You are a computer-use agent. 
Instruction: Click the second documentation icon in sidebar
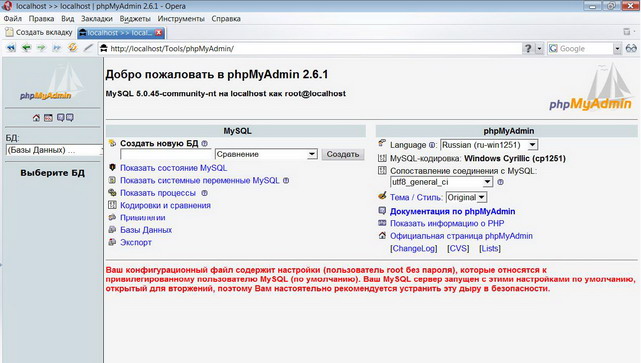[70, 118]
